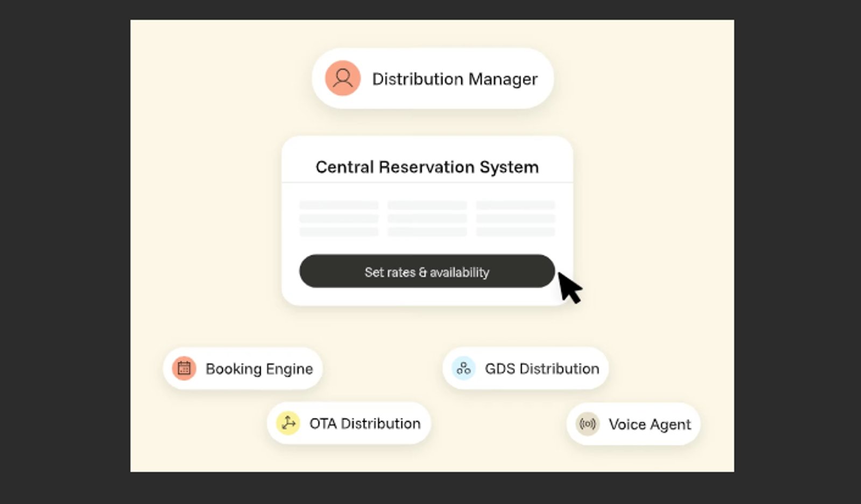
Task: Click the GDS Distribution blue circles icon
Action: pyautogui.click(x=463, y=368)
